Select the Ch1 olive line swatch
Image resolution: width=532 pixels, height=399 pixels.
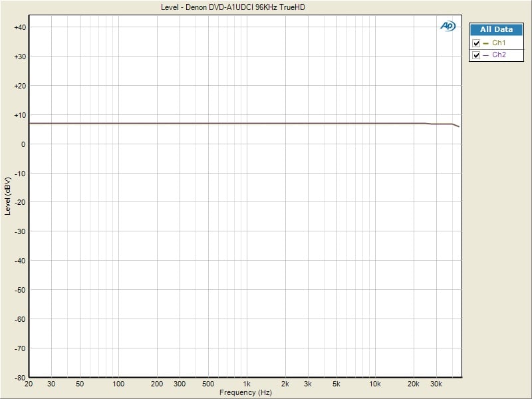coord(485,43)
